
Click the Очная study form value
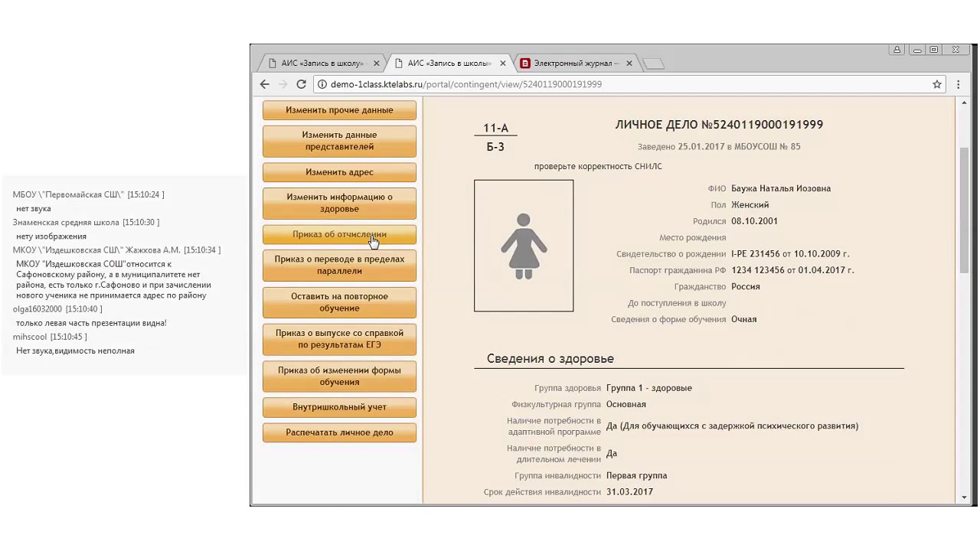point(743,320)
